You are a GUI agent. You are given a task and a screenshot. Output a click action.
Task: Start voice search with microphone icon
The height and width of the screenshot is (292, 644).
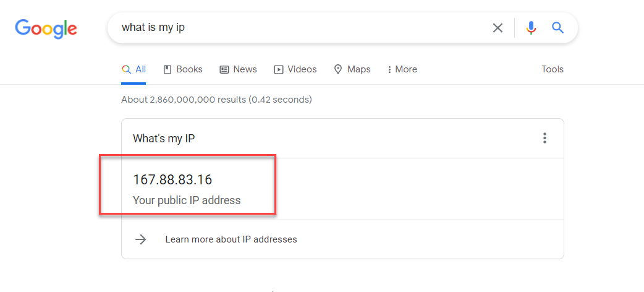click(x=531, y=28)
